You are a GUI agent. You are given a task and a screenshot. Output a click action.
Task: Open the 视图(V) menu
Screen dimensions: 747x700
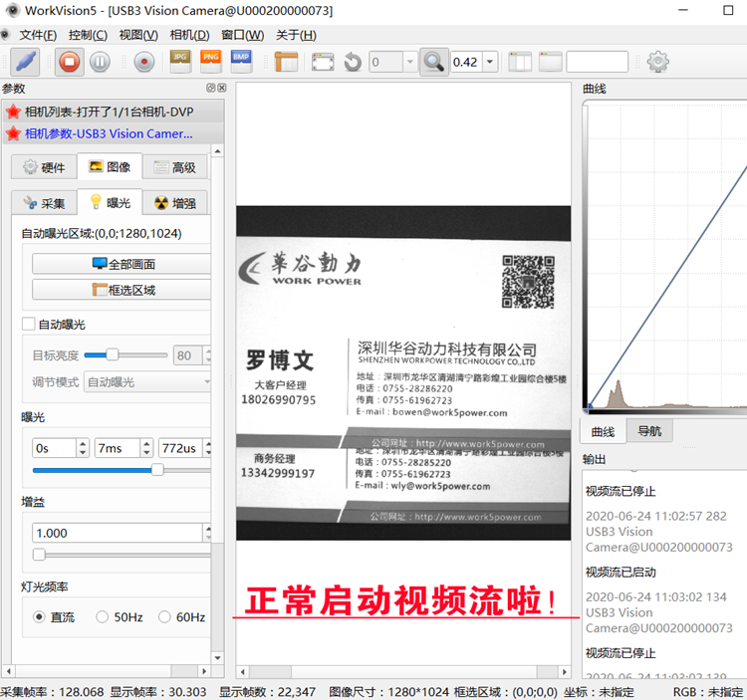click(138, 35)
